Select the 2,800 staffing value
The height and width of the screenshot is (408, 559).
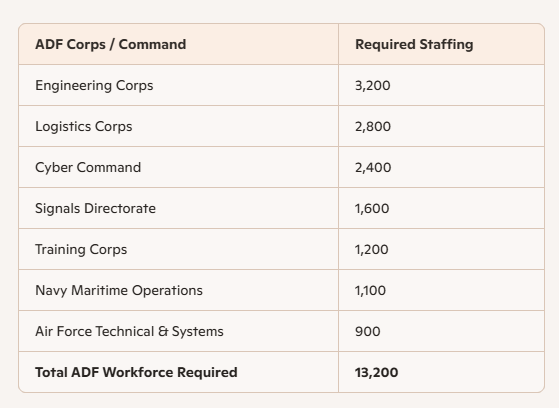(373, 127)
